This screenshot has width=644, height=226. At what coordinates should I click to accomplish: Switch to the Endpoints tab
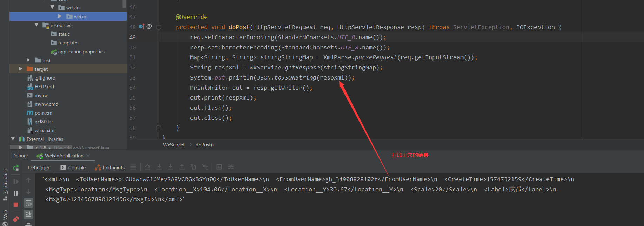109,167
